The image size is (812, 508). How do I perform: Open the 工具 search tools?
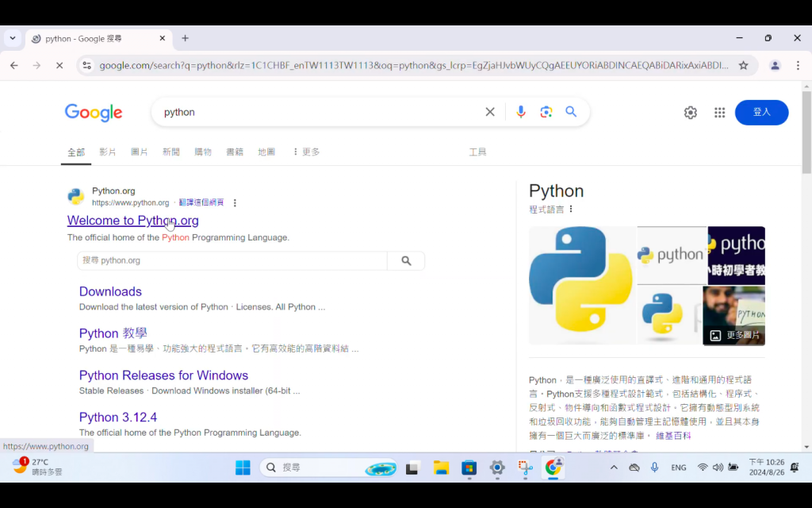[477, 152]
